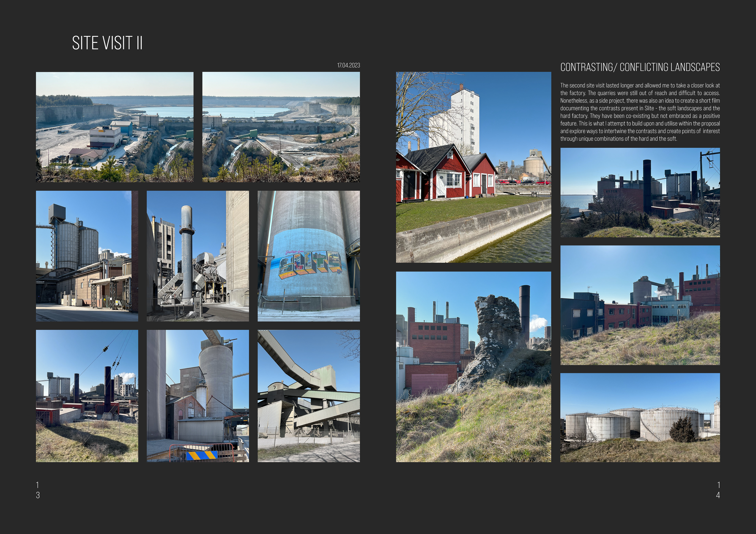
Task: Select the power line insulators factory photo
Action: click(87, 396)
